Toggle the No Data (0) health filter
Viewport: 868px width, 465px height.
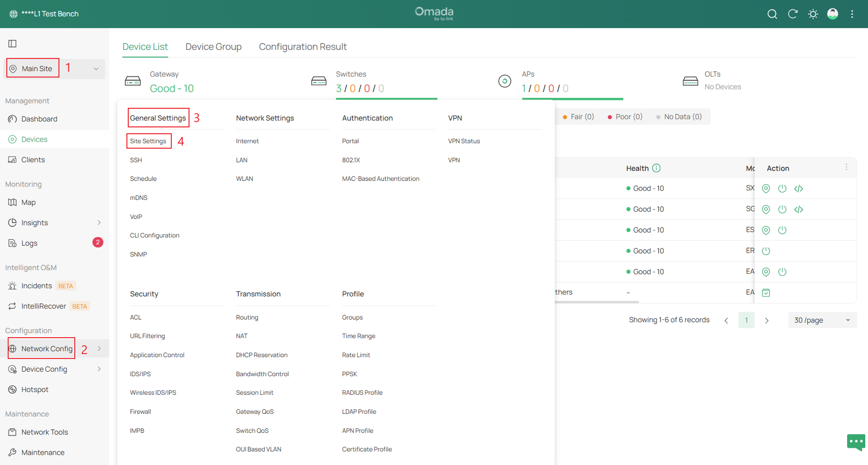pyautogui.click(x=679, y=117)
